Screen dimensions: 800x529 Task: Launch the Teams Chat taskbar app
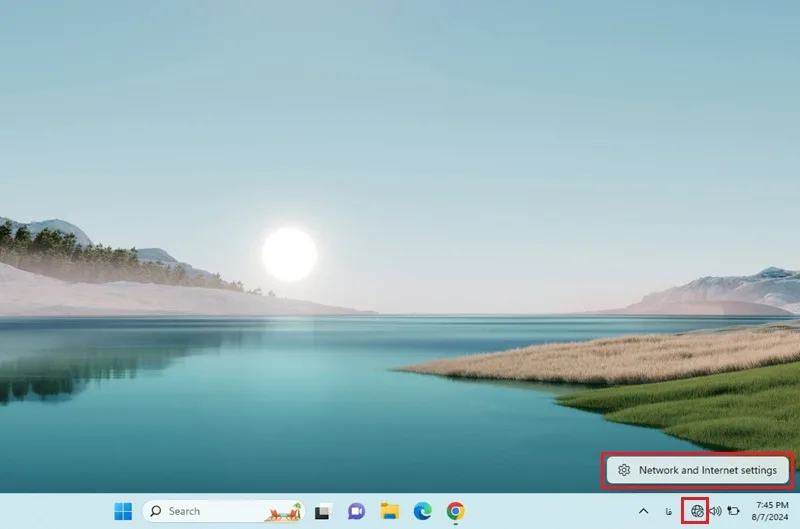pyautogui.click(x=356, y=511)
